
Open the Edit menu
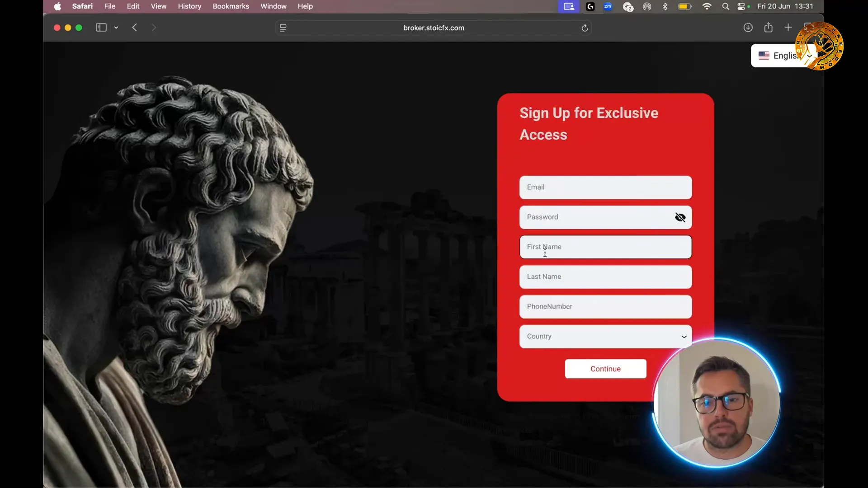pyautogui.click(x=133, y=6)
